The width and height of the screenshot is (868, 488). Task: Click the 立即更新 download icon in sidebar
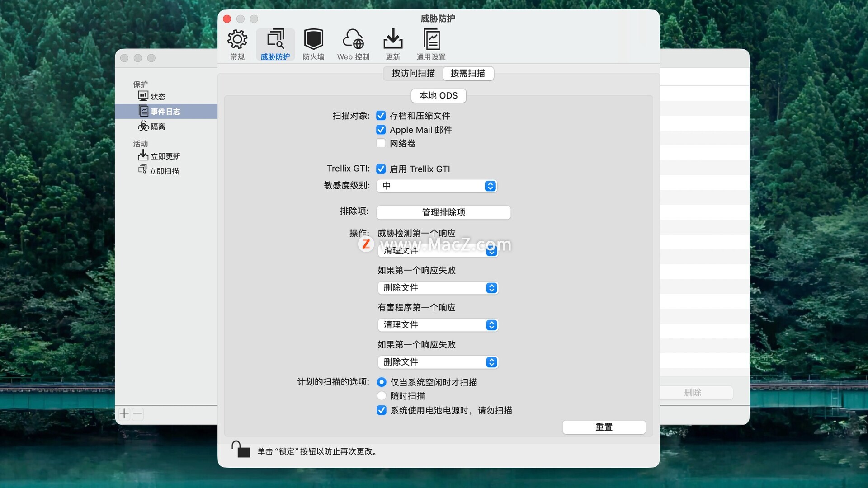(x=143, y=155)
